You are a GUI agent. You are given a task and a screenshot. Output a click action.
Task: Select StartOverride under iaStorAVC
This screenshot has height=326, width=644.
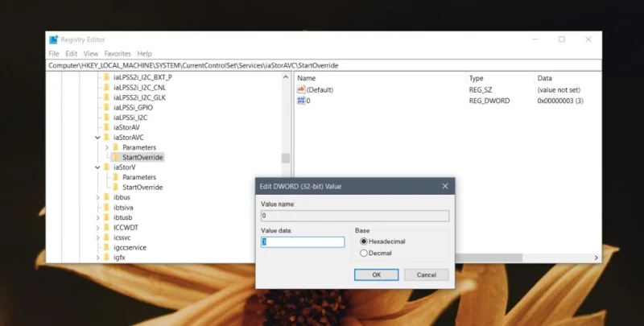[x=142, y=157]
